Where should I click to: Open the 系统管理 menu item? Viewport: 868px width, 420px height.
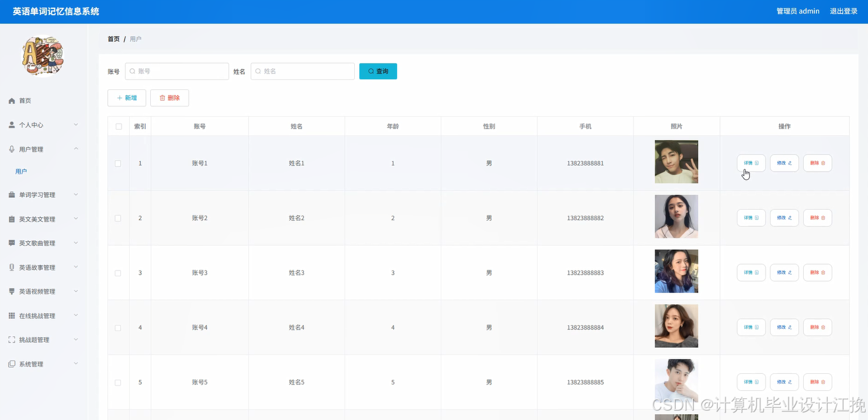43,364
